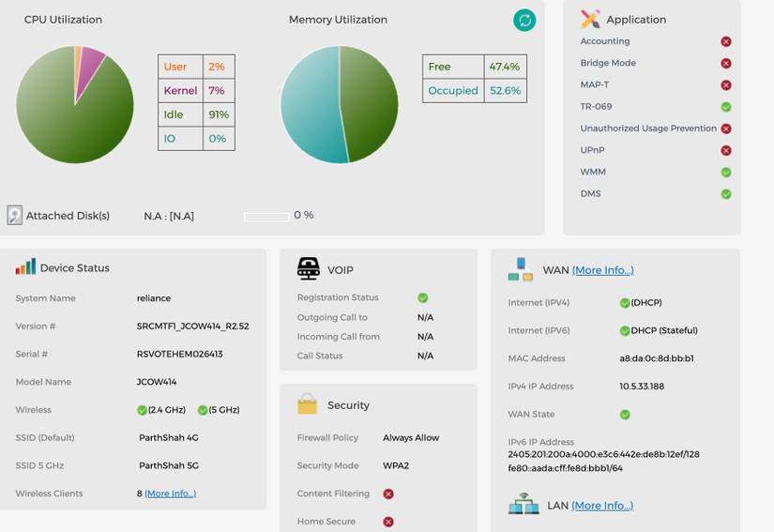Click the red Accounting status indicator
Viewport: 774px width, 532px height.
(x=725, y=41)
